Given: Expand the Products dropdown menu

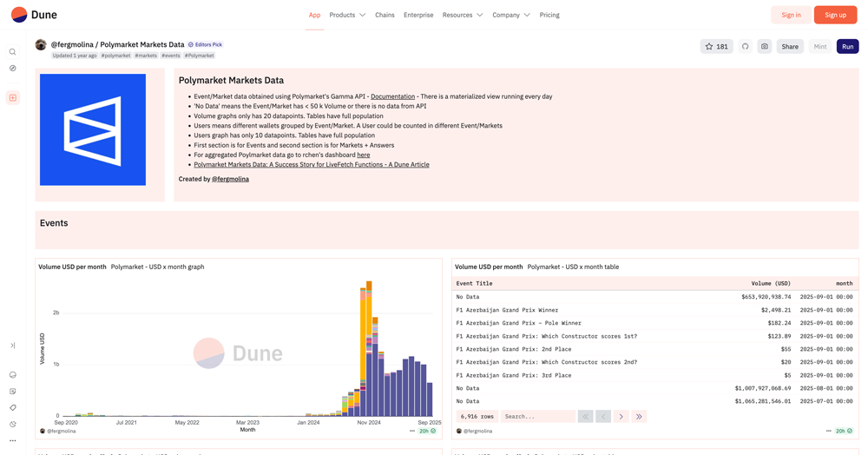Looking at the screenshot, I should pyautogui.click(x=347, y=15).
